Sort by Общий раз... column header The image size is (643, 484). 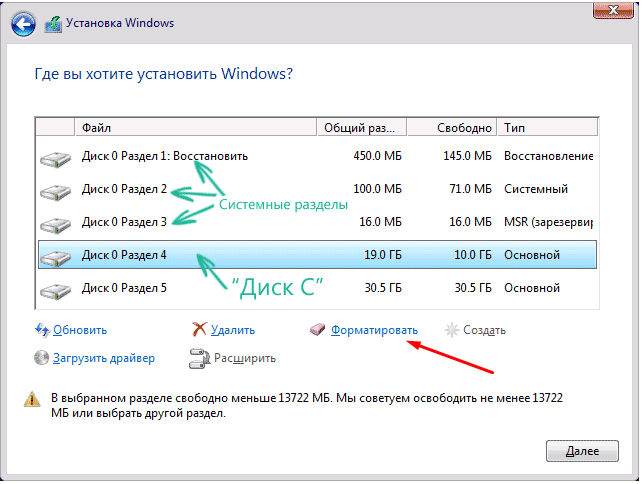[x=362, y=128]
